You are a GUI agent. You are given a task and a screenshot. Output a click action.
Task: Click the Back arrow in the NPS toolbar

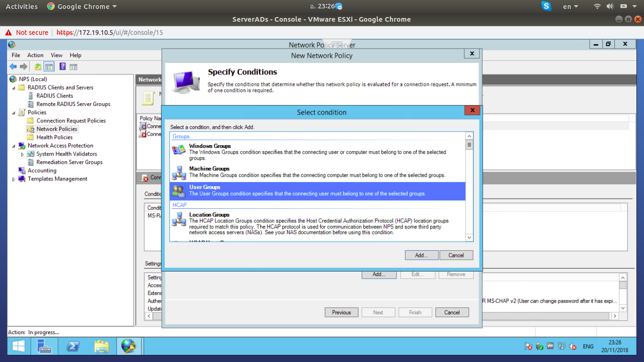(x=13, y=67)
